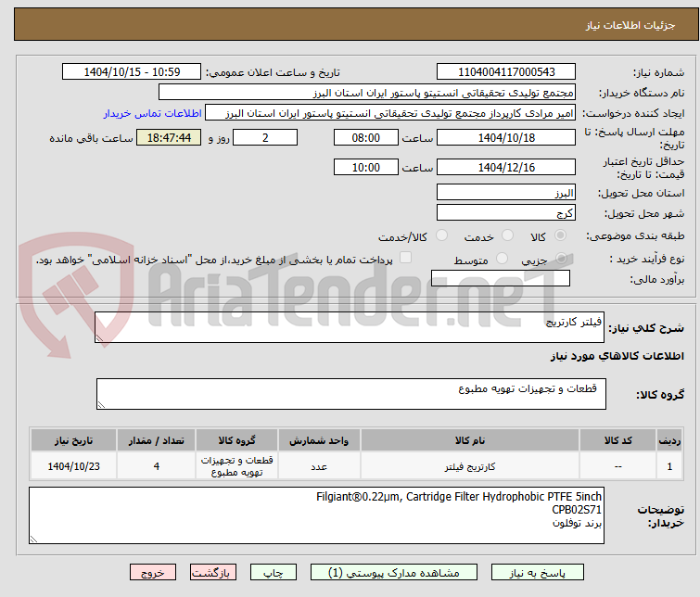This screenshot has height=597, width=700.
Task: Click the price validity date 1404/12/16
Action: 506,167
